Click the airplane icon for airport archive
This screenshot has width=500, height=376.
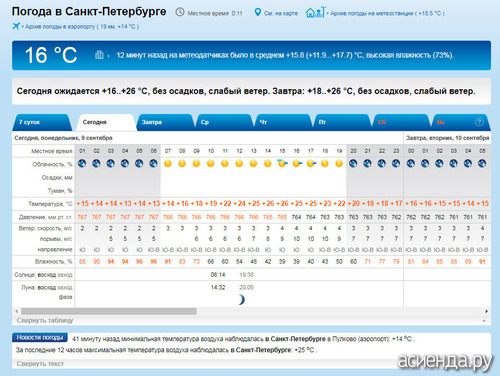tap(16, 26)
